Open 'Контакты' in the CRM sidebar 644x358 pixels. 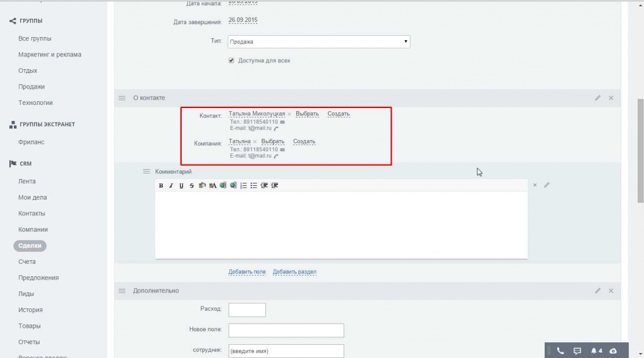pos(31,214)
